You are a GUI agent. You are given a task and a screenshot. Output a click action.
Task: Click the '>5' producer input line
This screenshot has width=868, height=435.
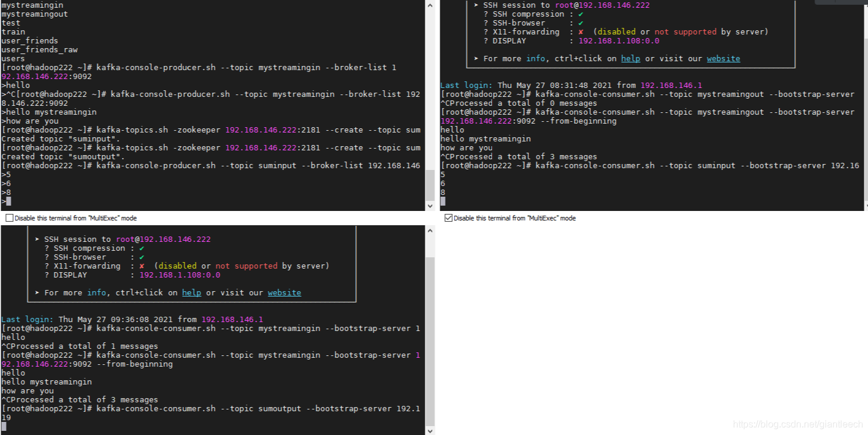6,175
